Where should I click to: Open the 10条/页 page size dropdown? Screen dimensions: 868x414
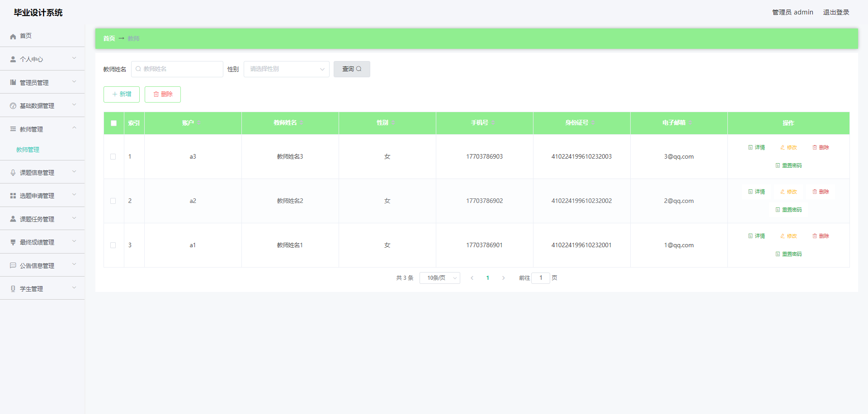point(440,278)
